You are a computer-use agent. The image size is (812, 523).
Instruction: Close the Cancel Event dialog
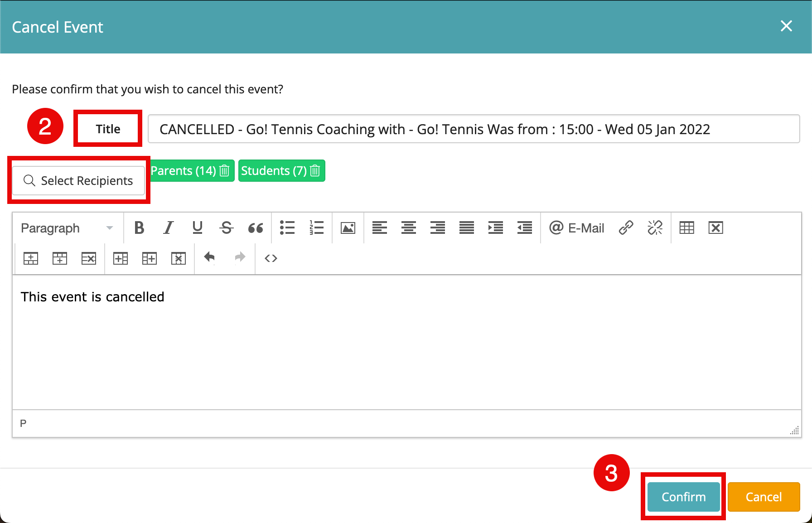tap(786, 26)
